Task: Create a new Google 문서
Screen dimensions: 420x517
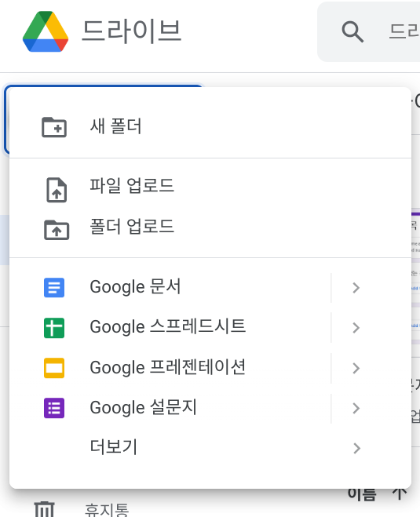Action: pos(170,287)
